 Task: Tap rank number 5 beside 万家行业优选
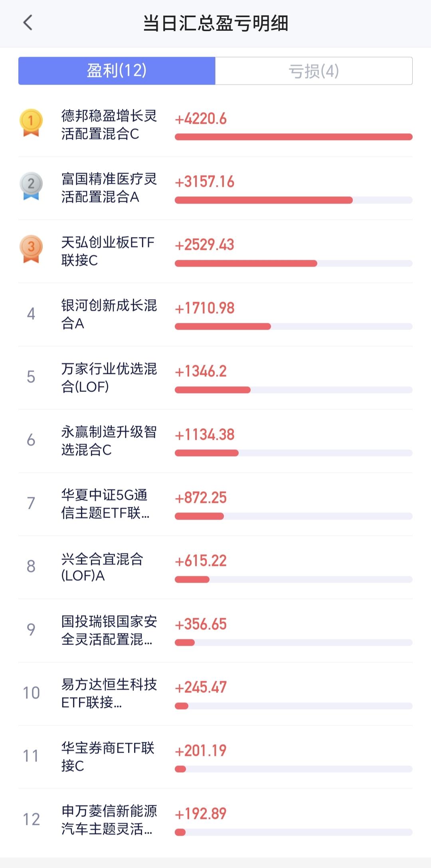pyautogui.click(x=31, y=377)
